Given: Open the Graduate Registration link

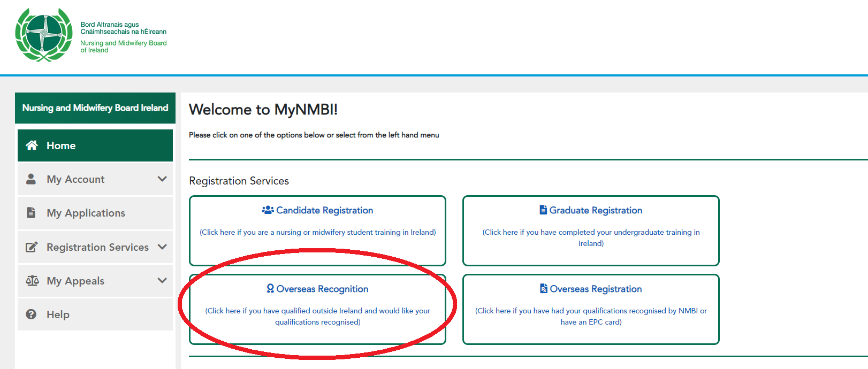Looking at the screenshot, I should (596, 210).
